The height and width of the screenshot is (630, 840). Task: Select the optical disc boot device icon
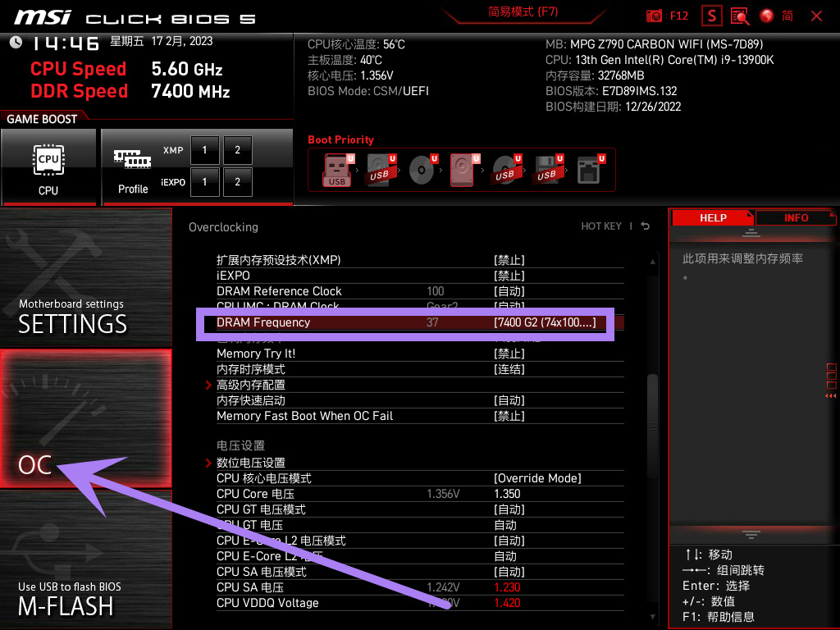(422, 171)
